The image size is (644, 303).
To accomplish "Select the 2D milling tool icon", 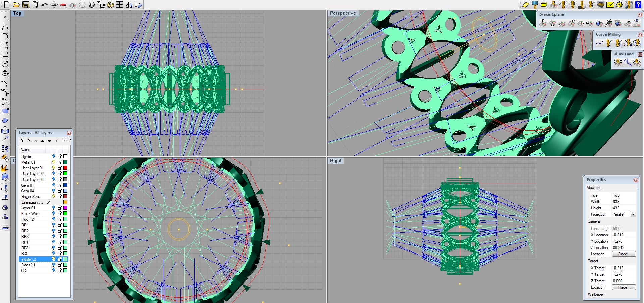I will coord(563,5).
